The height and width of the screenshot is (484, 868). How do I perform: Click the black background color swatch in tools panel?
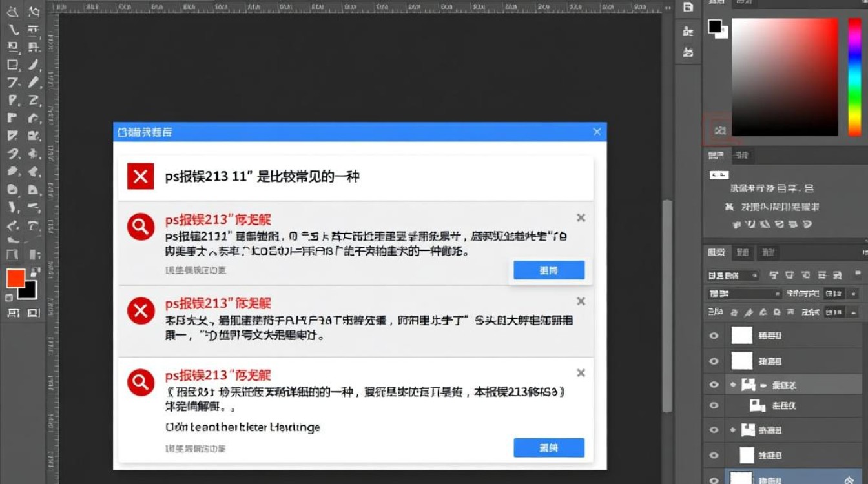(x=27, y=290)
